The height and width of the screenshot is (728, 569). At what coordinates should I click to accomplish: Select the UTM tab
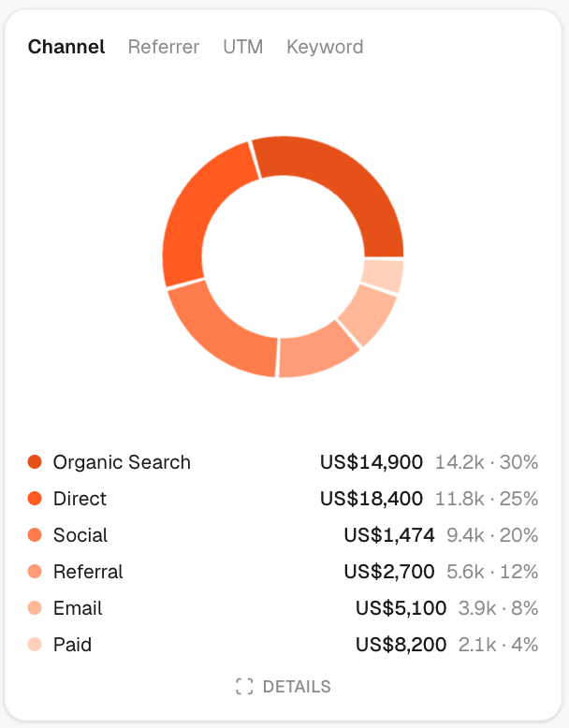point(243,47)
